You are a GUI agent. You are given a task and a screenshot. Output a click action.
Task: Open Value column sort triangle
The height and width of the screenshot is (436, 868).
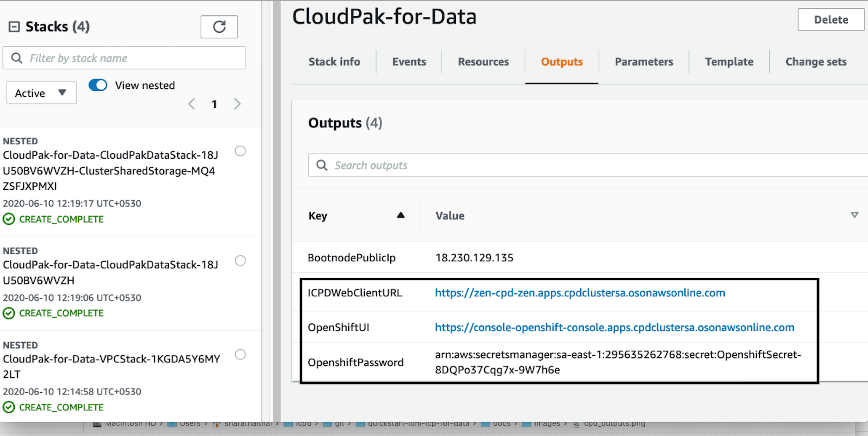pyautogui.click(x=854, y=215)
